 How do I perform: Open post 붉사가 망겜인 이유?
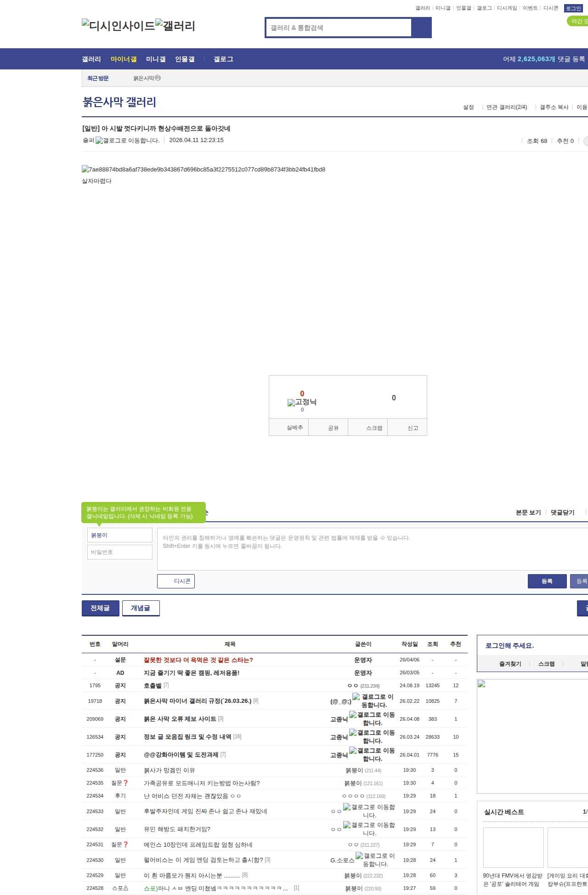click(x=170, y=770)
